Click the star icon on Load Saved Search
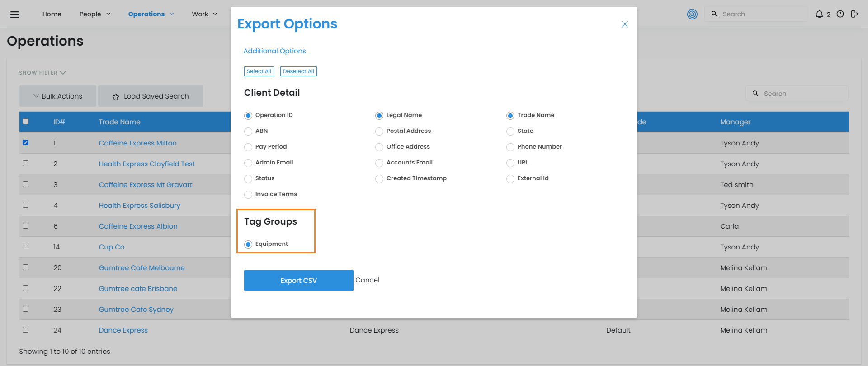Screen dimensions: 868x366 coord(116,97)
